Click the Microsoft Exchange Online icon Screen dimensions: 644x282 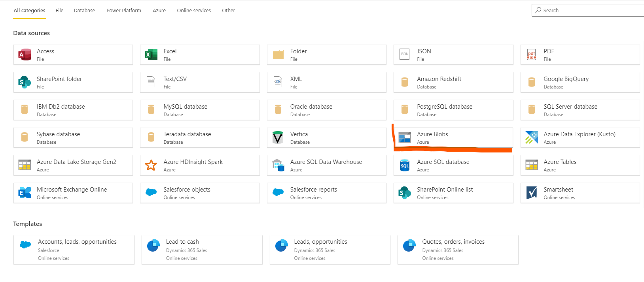25,193
